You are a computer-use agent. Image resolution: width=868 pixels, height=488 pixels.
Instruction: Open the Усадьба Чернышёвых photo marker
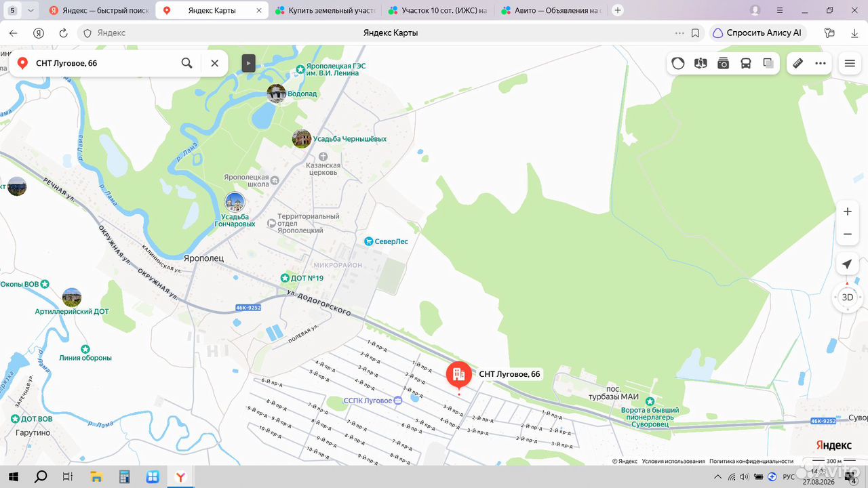point(302,138)
